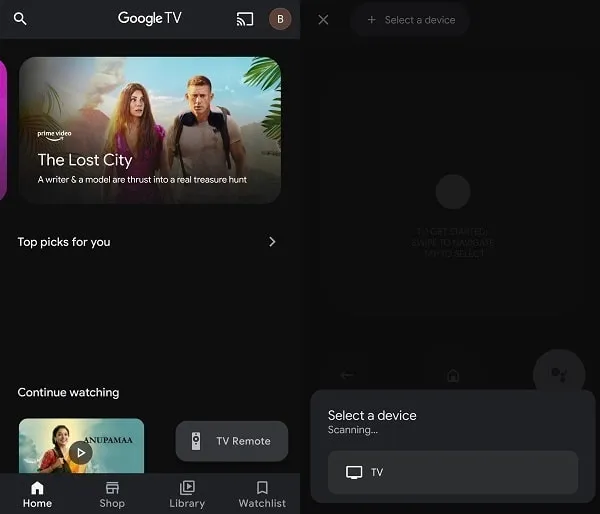
Task: Switch to the Watchlist tab
Action: pyautogui.click(x=262, y=494)
